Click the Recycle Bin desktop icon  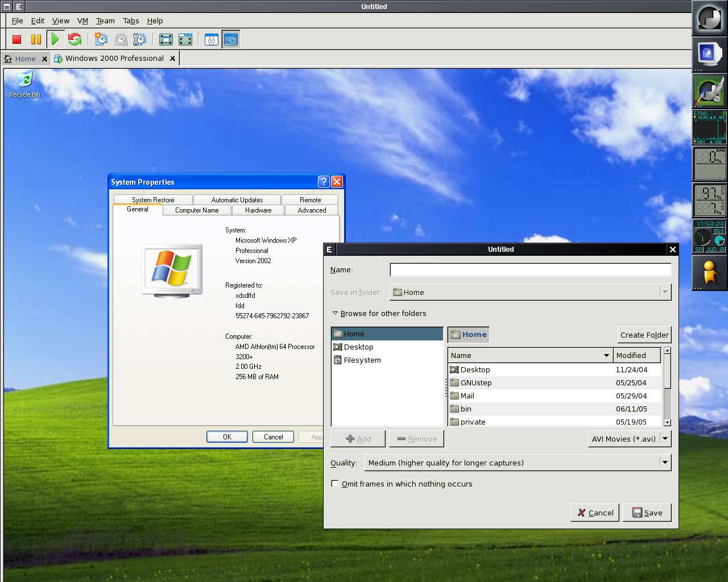click(24, 84)
